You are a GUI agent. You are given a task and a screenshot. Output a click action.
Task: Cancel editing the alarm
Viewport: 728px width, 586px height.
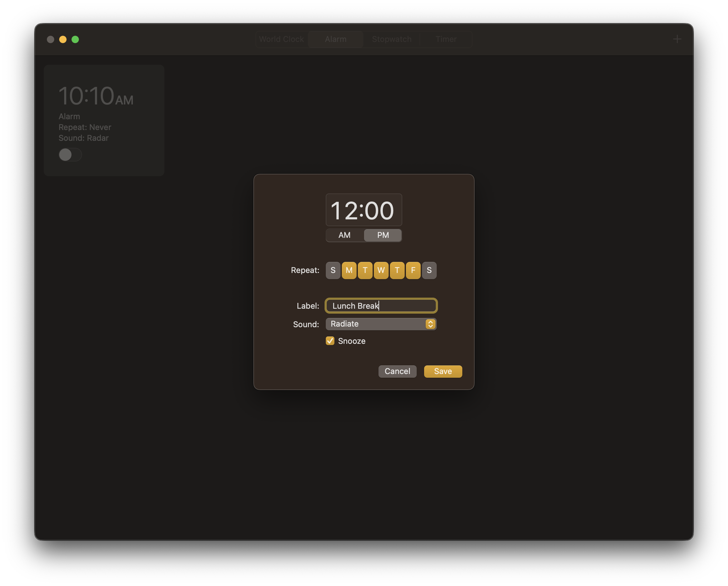397,371
